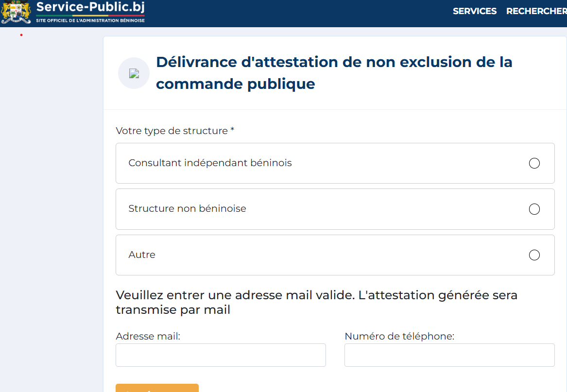567x392 pixels.
Task: Click the Adresse mail field label
Action: coord(148,336)
